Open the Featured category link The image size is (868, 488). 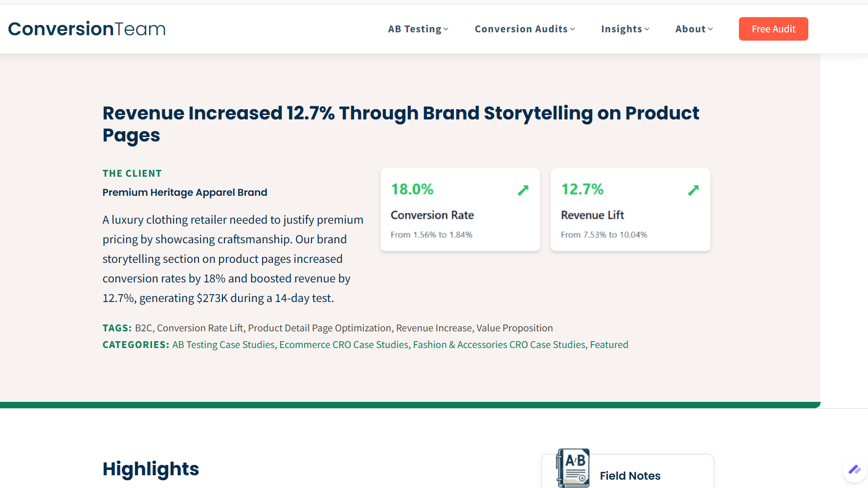(609, 345)
